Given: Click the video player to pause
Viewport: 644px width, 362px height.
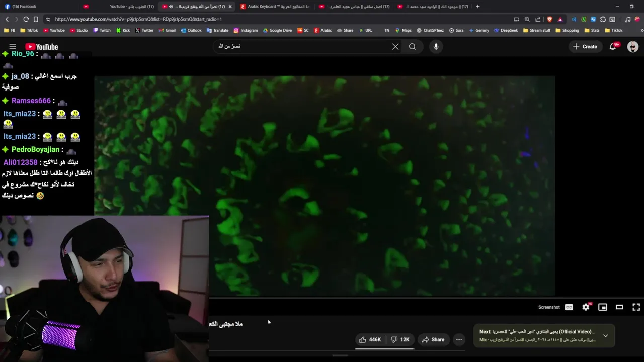Looking at the screenshot, I should 325,186.
